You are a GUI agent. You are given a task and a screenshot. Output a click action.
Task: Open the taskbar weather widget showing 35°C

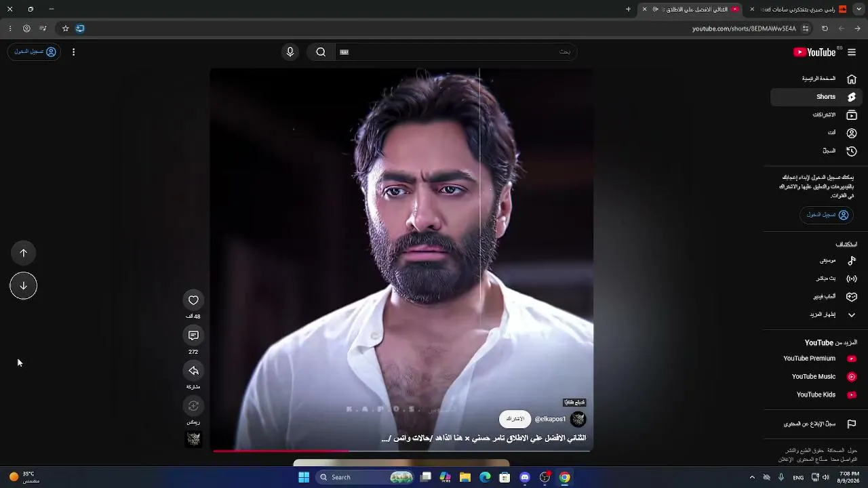(x=24, y=477)
